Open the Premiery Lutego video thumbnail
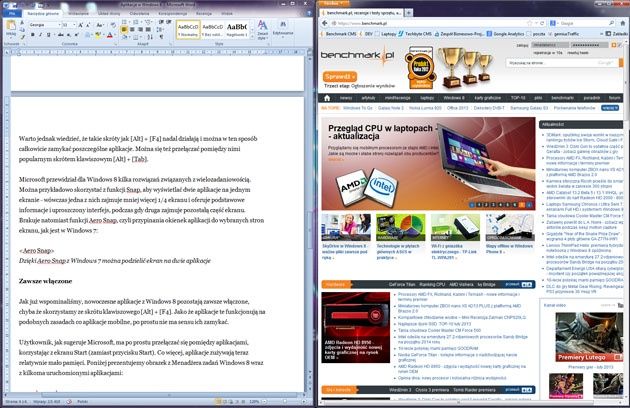630x408 pixels. [589, 337]
